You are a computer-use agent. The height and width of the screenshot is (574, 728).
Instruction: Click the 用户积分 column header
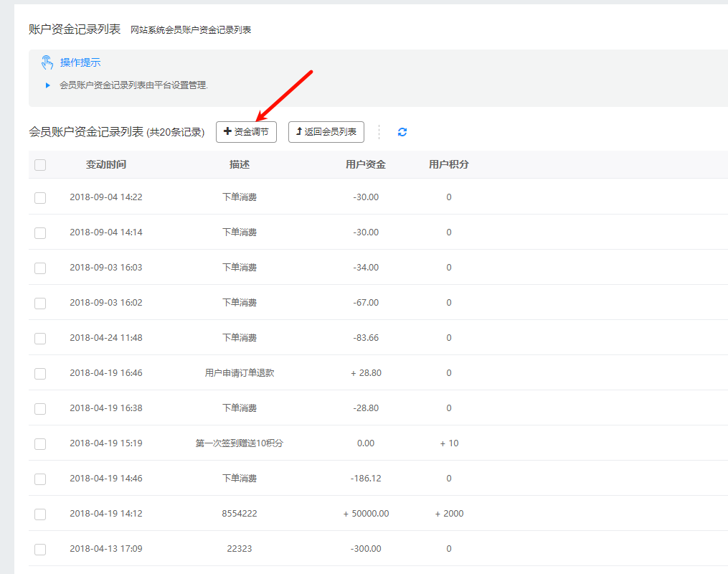pyautogui.click(x=449, y=164)
